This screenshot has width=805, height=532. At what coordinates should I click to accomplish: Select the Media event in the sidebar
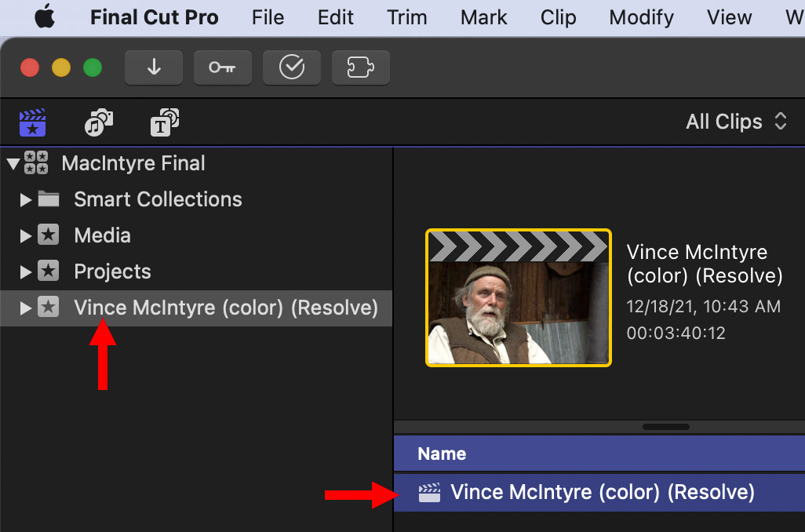point(102,235)
